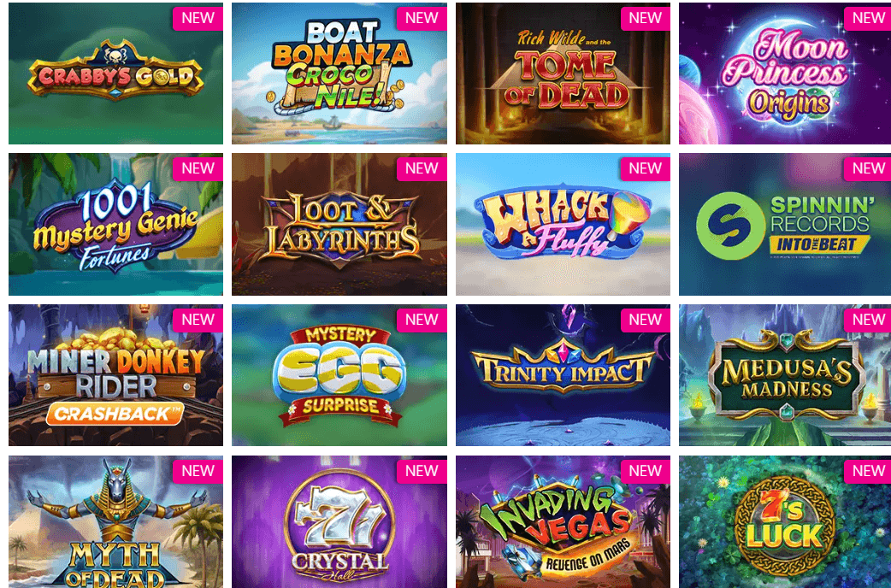Click 1001 Mystery Genie Fortunes thumbnail
The width and height of the screenshot is (891, 588).
click(x=115, y=224)
